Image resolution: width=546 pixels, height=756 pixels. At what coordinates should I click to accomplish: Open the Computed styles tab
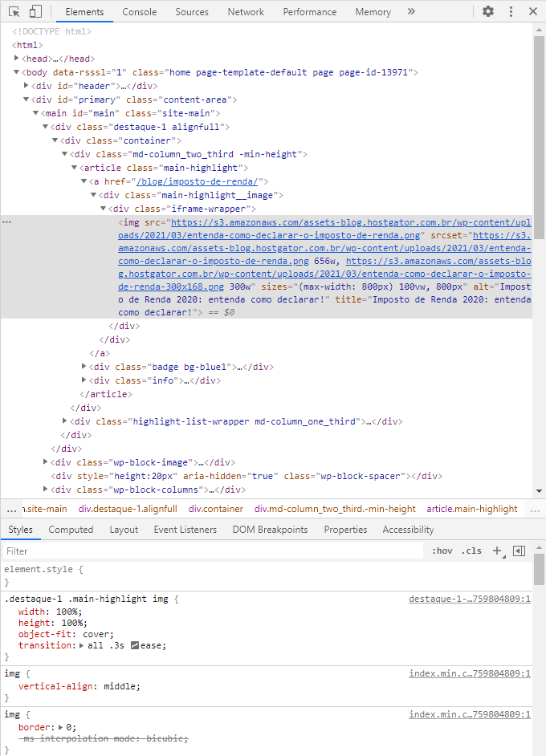pyautogui.click(x=71, y=530)
